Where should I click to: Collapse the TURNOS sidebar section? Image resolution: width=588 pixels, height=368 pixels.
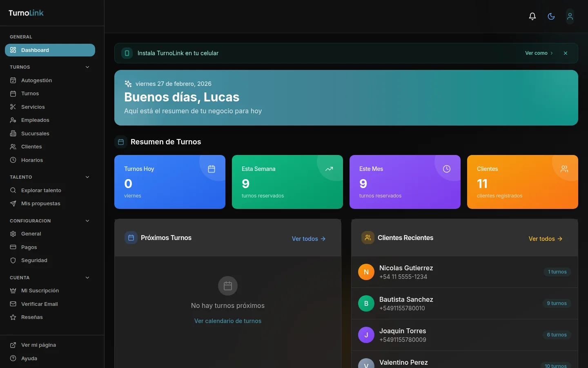tap(87, 67)
